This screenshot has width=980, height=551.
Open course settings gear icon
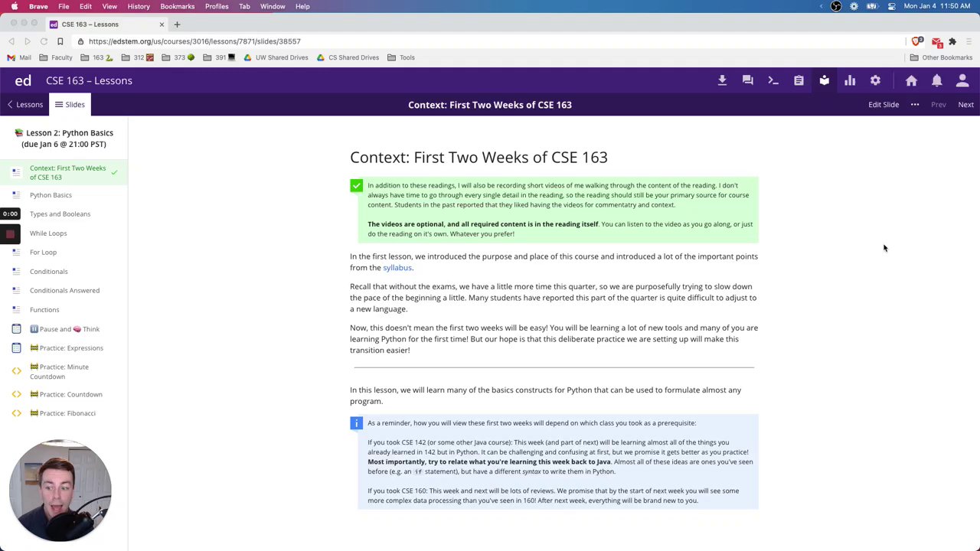pyautogui.click(x=875, y=80)
